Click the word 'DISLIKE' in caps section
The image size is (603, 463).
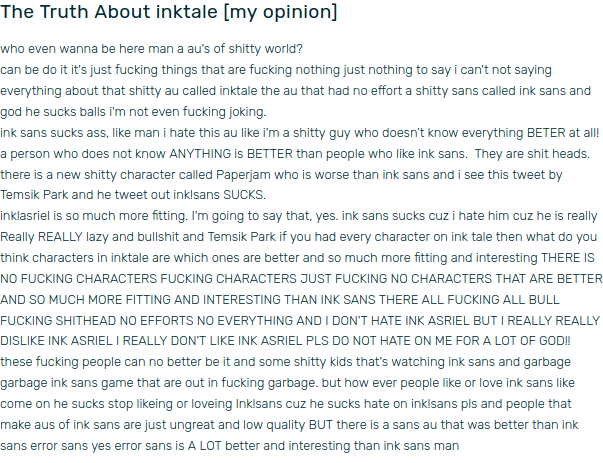point(23,341)
